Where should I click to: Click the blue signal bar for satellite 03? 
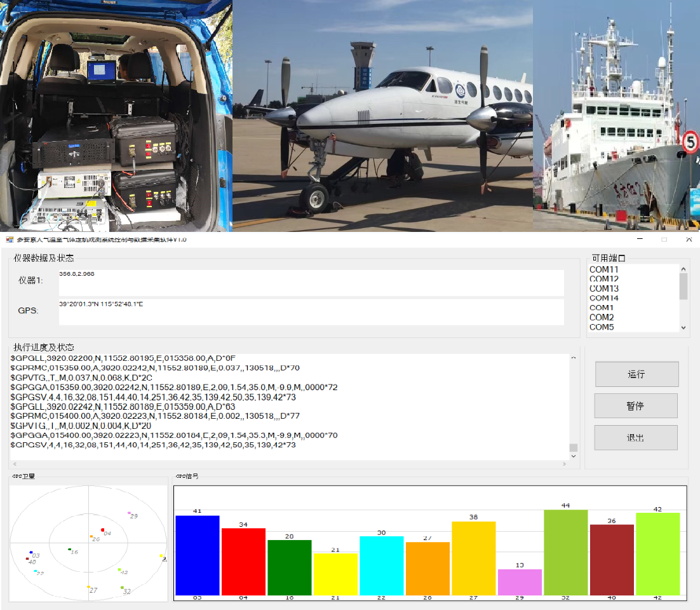pyautogui.click(x=198, y=555)
